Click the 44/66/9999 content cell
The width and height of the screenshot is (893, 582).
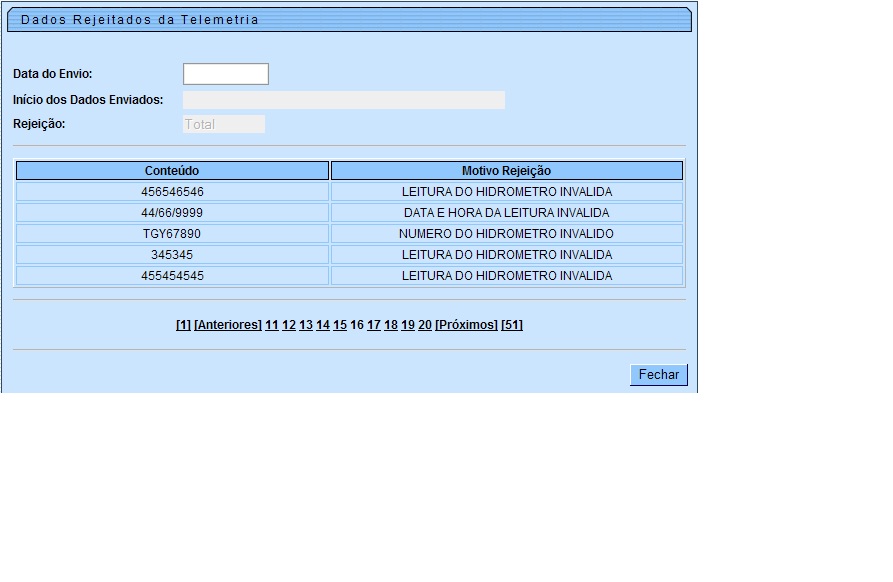(x=172, y=213)
